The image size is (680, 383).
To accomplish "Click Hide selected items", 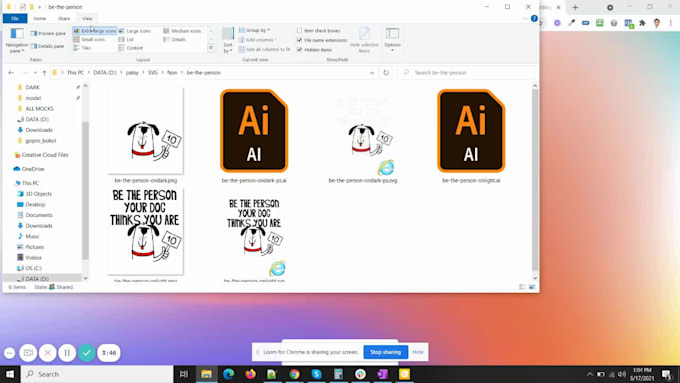I will click(x=364, y=40).
